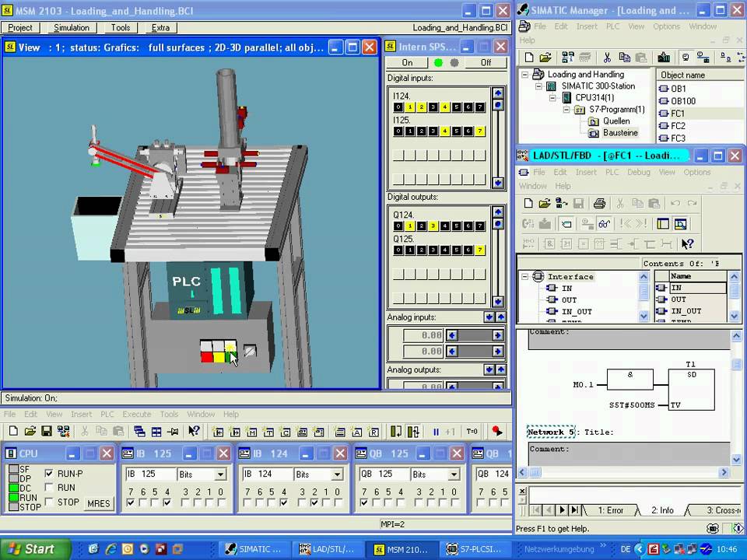Click the Start button on the taskbar

point(34,549)
